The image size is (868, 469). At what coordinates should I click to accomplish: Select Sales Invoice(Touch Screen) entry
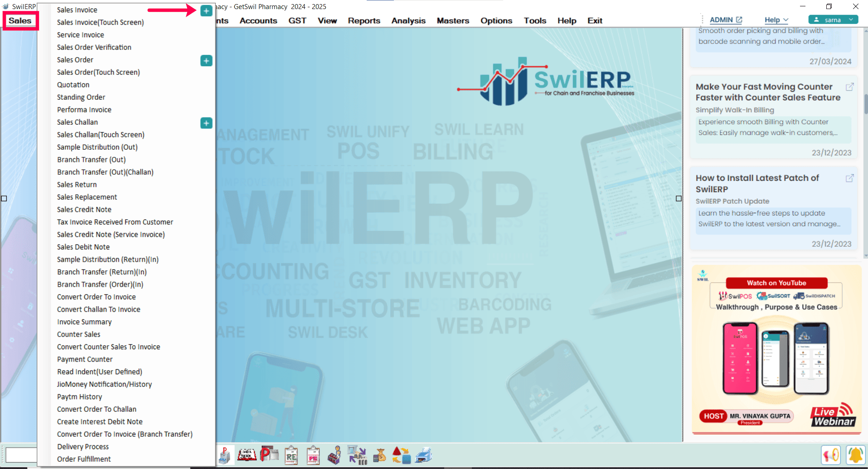[100, 22]
